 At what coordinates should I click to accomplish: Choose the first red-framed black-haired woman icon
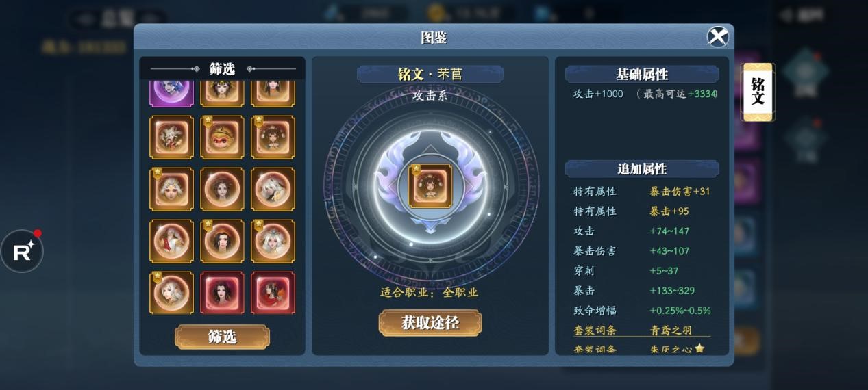[222, 293]
